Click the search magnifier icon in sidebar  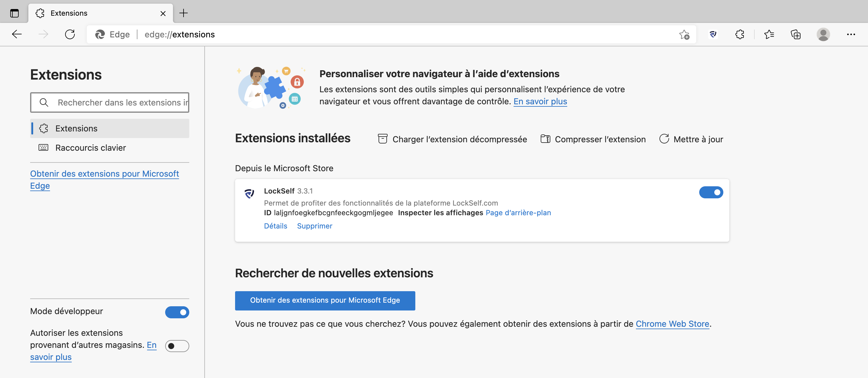(44, 102)
